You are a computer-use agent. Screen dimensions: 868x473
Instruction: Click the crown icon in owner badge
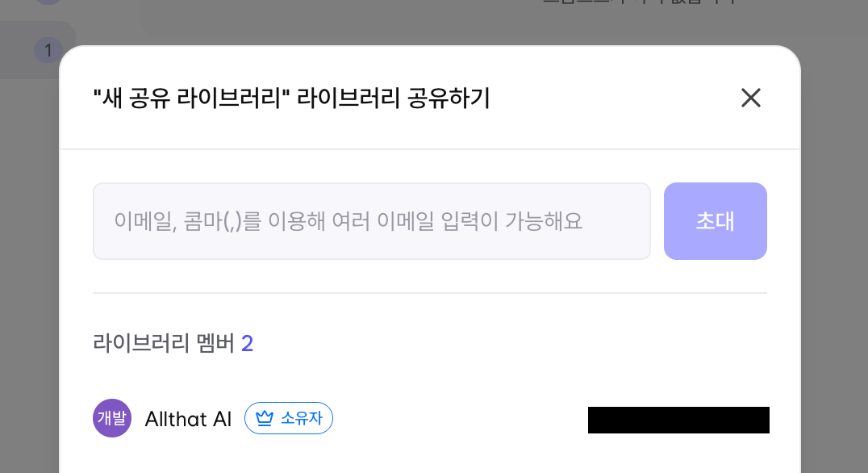coord(265,418)
